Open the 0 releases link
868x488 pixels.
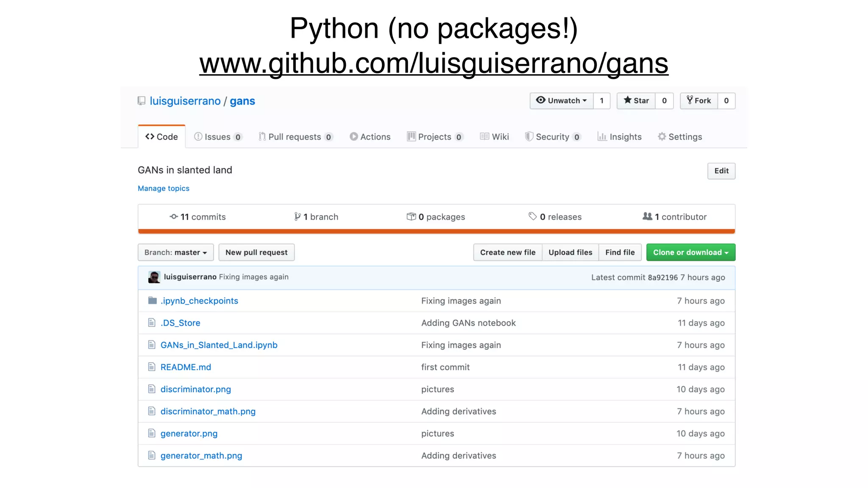(555, 217)
